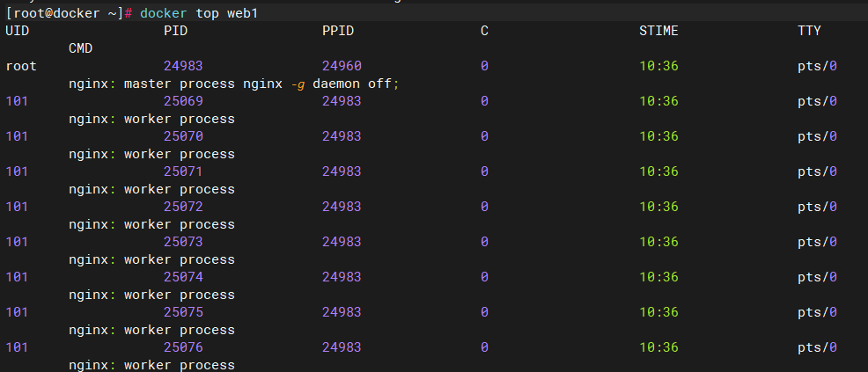Click the PID column header
This screenshot has width=868, height=372.
point(175,31)
